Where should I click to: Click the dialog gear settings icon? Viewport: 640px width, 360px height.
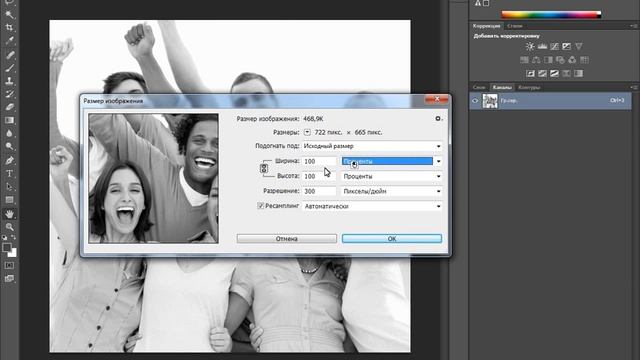point(438,119)
